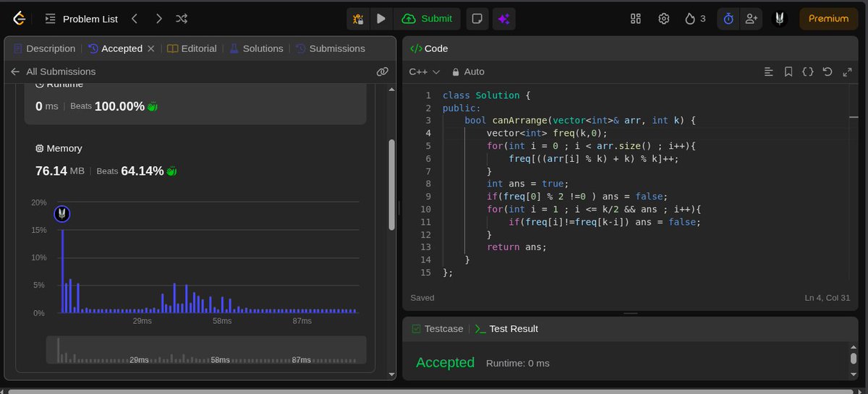868x394 pixels.
Task: Go back to All Submissions
Action: coord(54,72)
